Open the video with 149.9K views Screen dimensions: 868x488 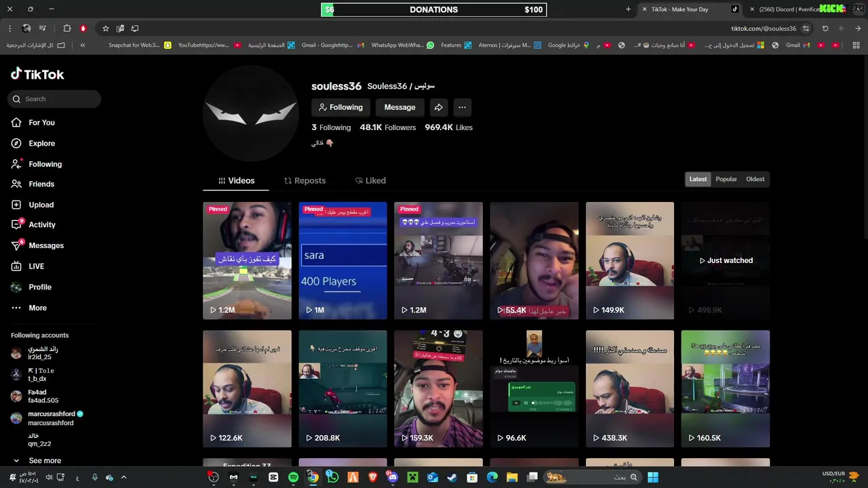coord(630,260)
